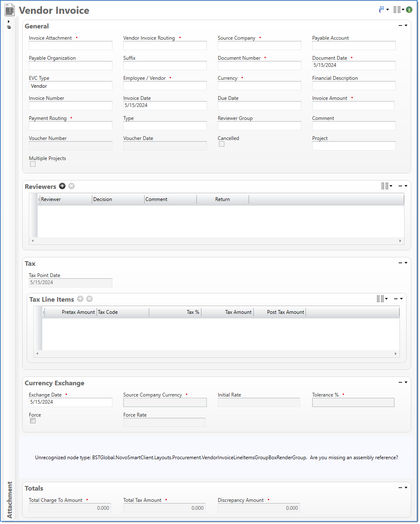Enable the Multiple Projects checkbox
This screenshot has height=524, width=420.
coord(33,164)
